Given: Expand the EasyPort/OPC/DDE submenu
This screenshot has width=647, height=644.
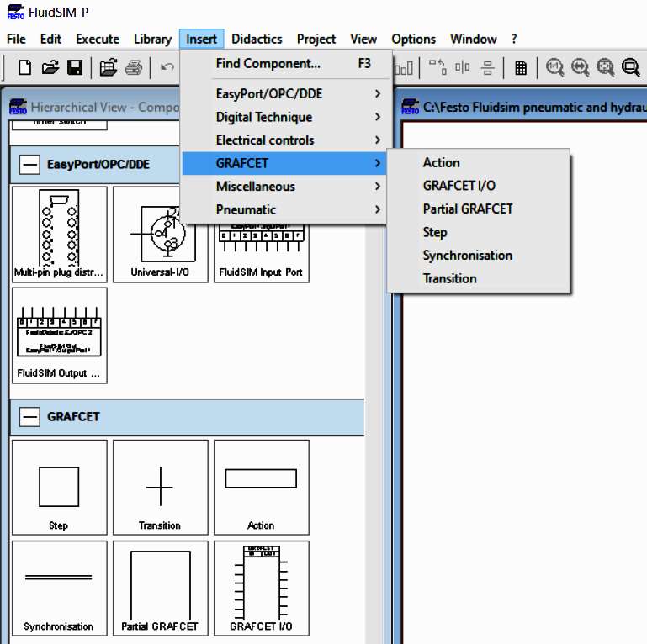Looking at the screenshot, I should [284, 93].
